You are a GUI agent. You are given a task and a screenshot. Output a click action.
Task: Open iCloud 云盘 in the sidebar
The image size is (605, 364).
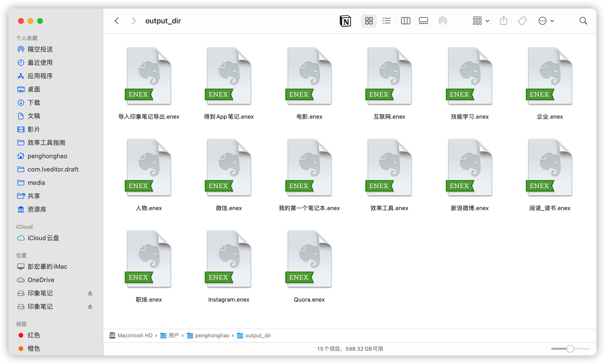tap(56, 238)
